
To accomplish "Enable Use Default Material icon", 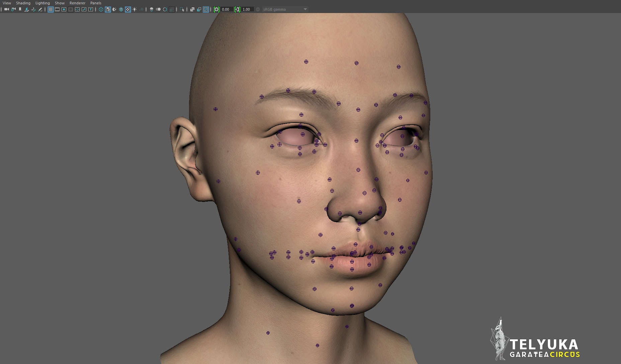I will click(x=114, y=9).
